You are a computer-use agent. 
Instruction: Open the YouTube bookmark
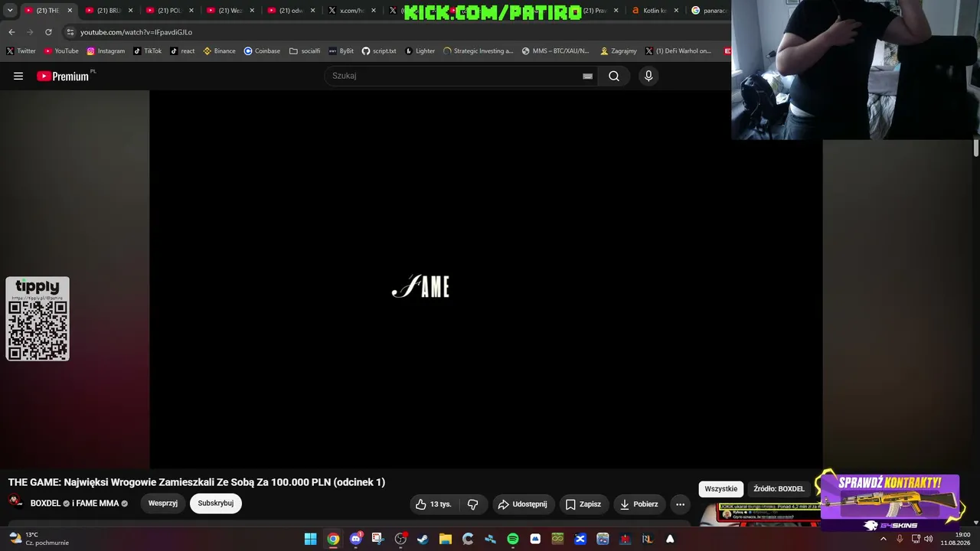(x=61, y=51)
